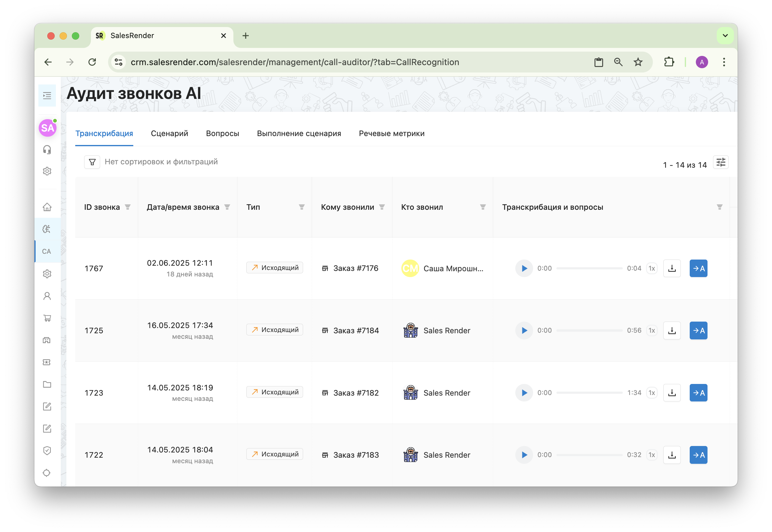Select the SalesRender browser tab
This screenshot has width=772, height=532.
162,36
